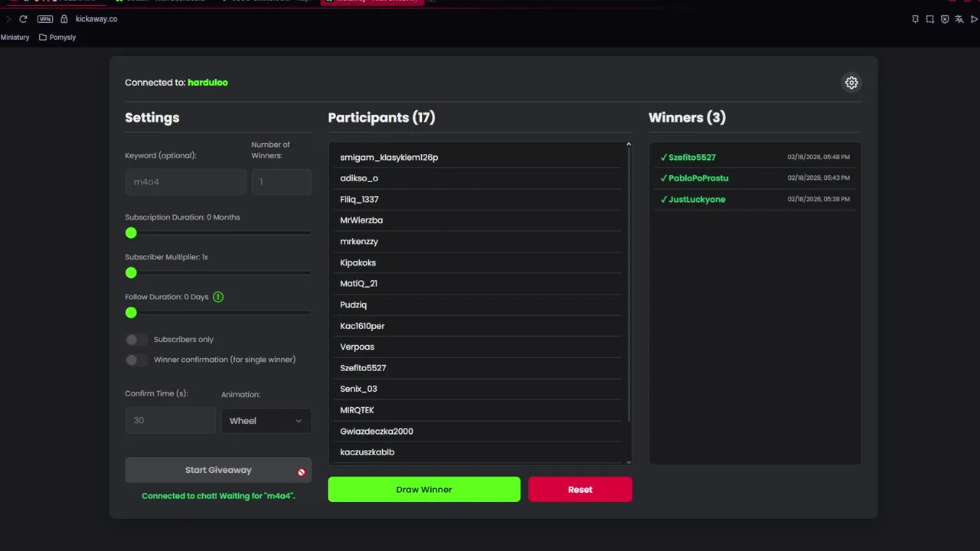Reload the page in the browser
This screenshot has height=551, width=980.
click(23, 19)
